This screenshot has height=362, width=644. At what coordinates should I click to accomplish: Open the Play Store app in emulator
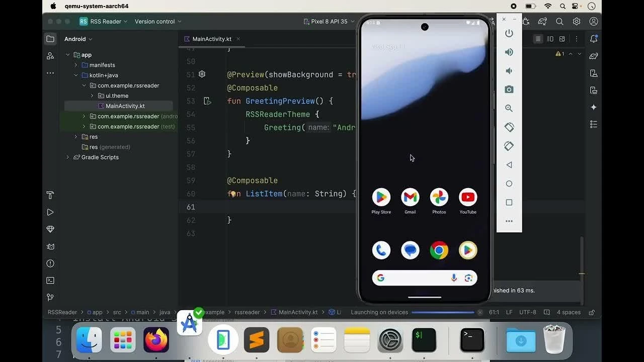pos(381,198)
